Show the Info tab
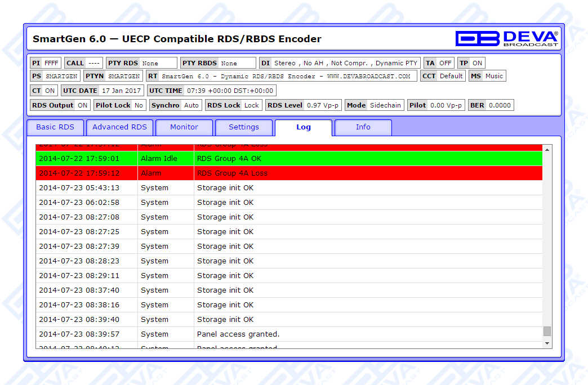588x385 pixels. (363, 127)
